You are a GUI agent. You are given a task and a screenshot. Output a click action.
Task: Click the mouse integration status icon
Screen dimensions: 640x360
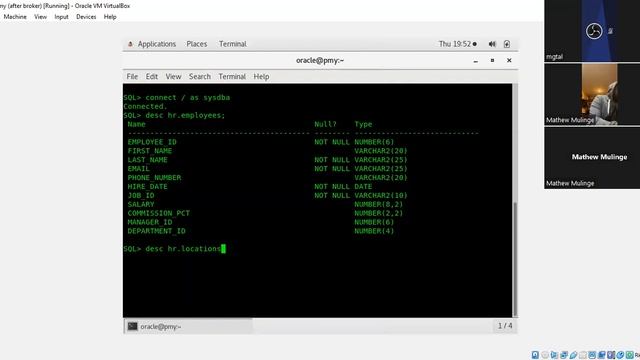click(x=620, y=355)
